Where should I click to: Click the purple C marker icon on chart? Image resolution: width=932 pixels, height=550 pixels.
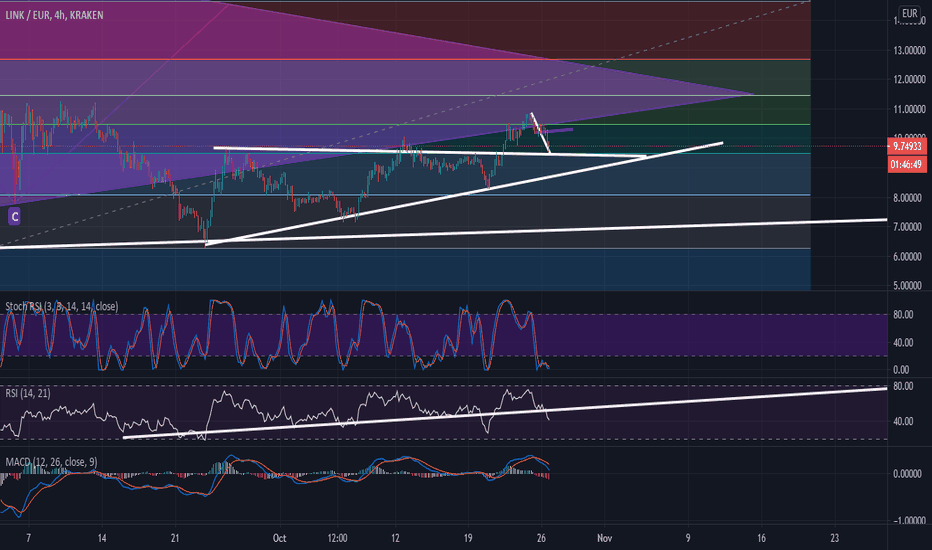click(x=14, y=216)
